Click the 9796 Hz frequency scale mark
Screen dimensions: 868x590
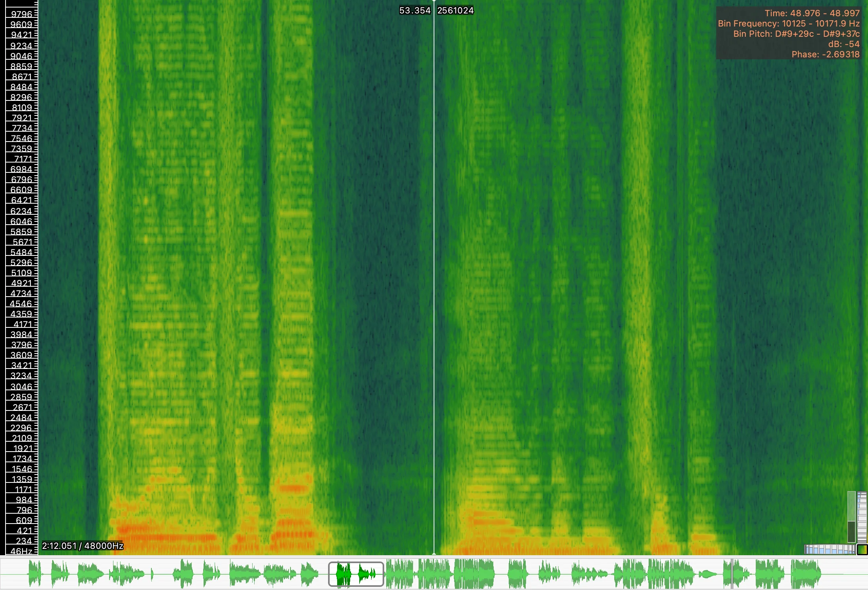pyautogui.click(x=21, y=14)
